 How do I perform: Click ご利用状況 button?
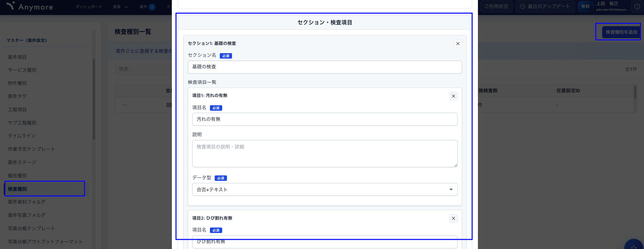496,6
